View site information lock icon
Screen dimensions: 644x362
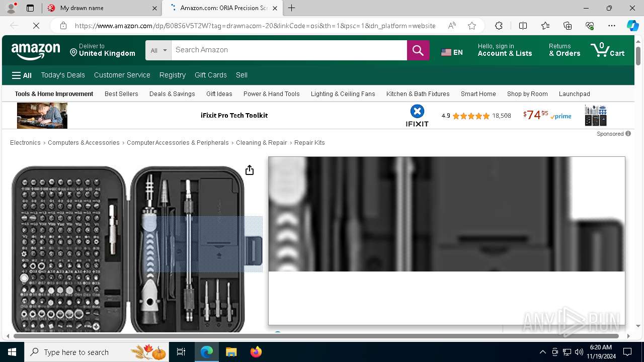click(63, 26)
